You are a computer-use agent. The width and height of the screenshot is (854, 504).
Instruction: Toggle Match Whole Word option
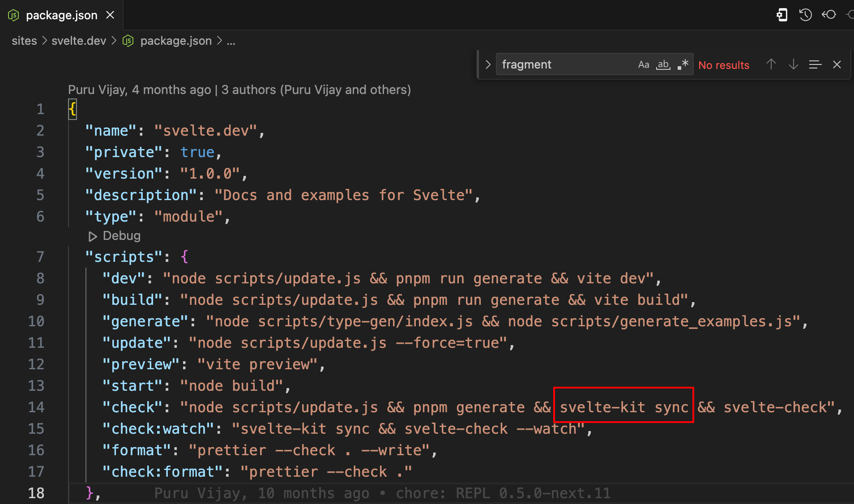[x=663, y=65]
